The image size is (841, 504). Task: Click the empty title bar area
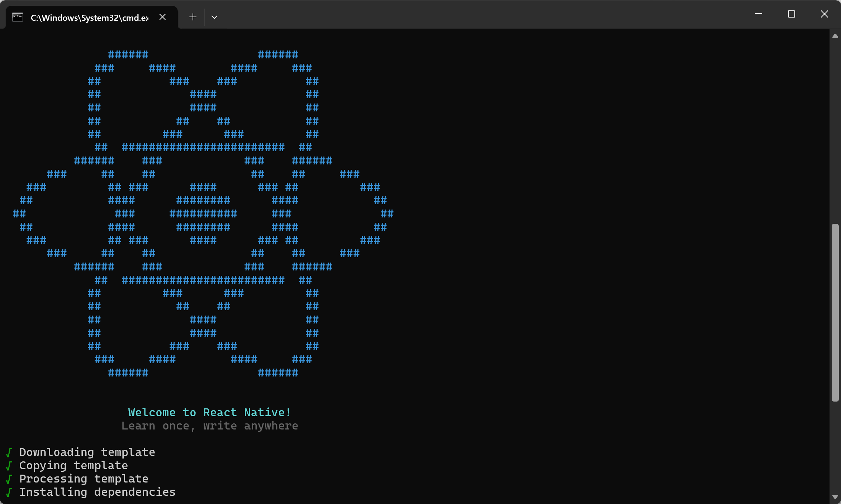pyautogui.click(x=466, y=14)
